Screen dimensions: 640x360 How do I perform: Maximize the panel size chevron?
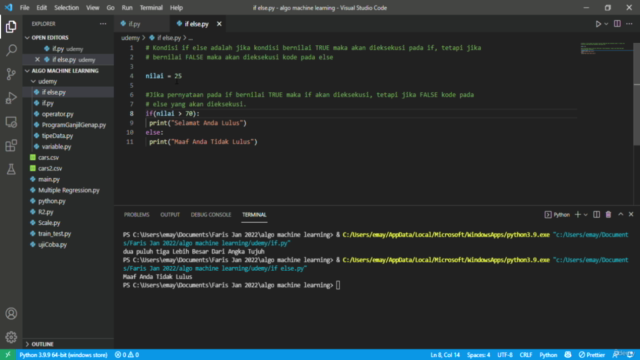point(620,214)
